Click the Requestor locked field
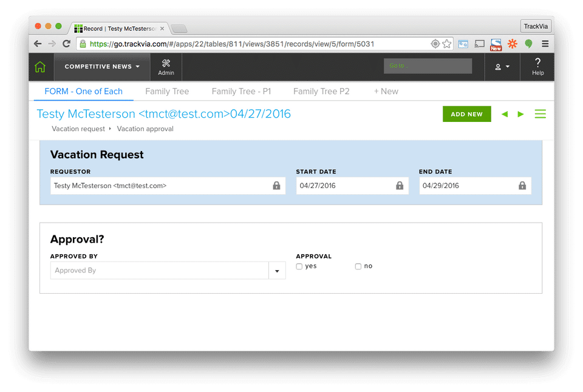 (168, 186)
